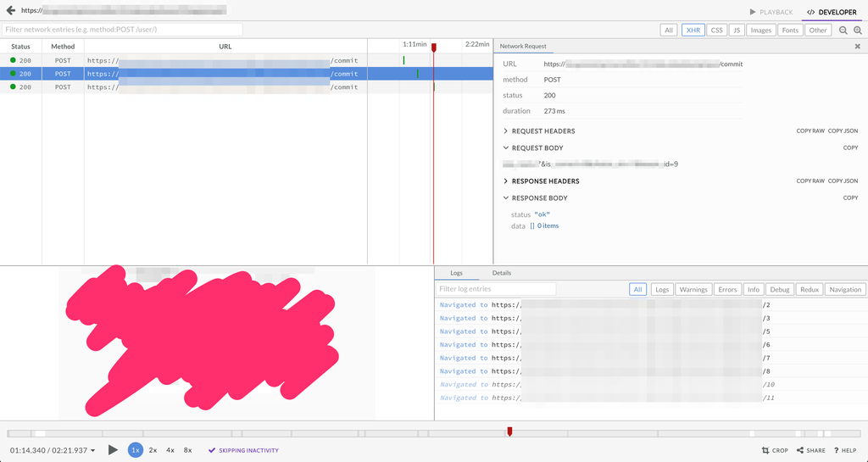Select the highlighted second commit request row
This screenshot has height=462, width=868.
pos(247,74)
